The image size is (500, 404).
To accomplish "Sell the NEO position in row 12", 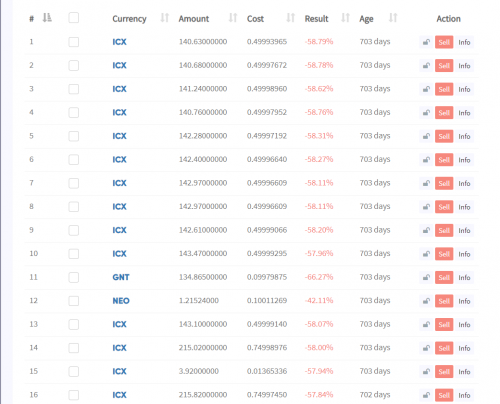I will pyautogui.click(x=444, y=301).
